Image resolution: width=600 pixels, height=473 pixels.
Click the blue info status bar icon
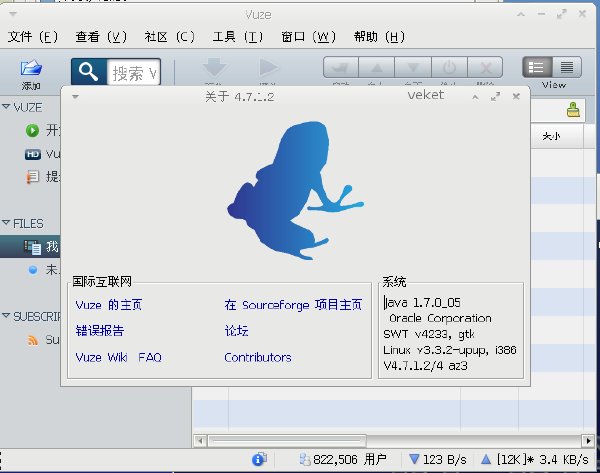tap(259, 459)
